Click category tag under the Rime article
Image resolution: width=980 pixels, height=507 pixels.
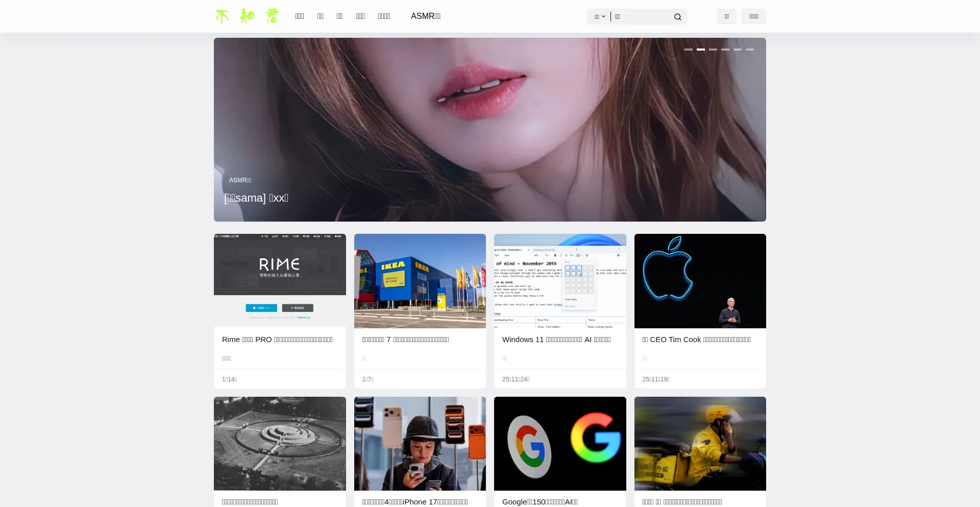pos(227,358)
